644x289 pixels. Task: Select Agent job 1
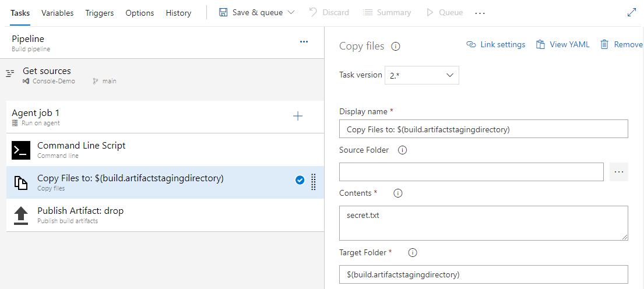(x=165, y=117)
